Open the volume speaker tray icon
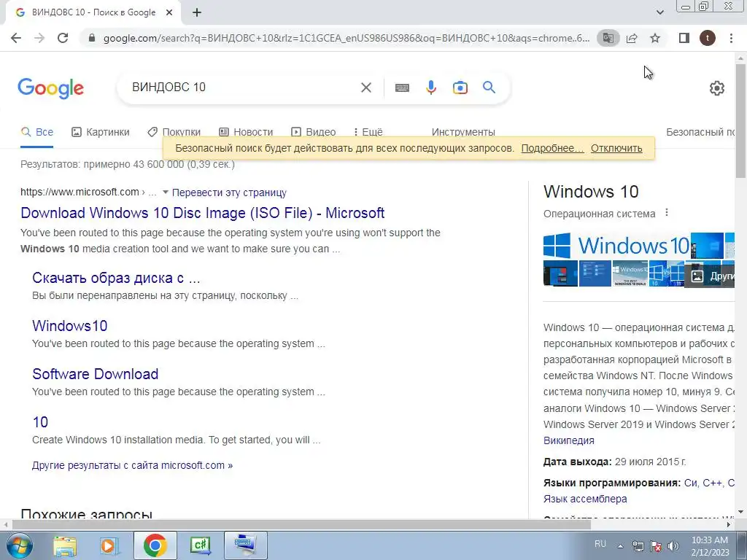This screenshot has width=747, height=560. click(x=673, y=545)
